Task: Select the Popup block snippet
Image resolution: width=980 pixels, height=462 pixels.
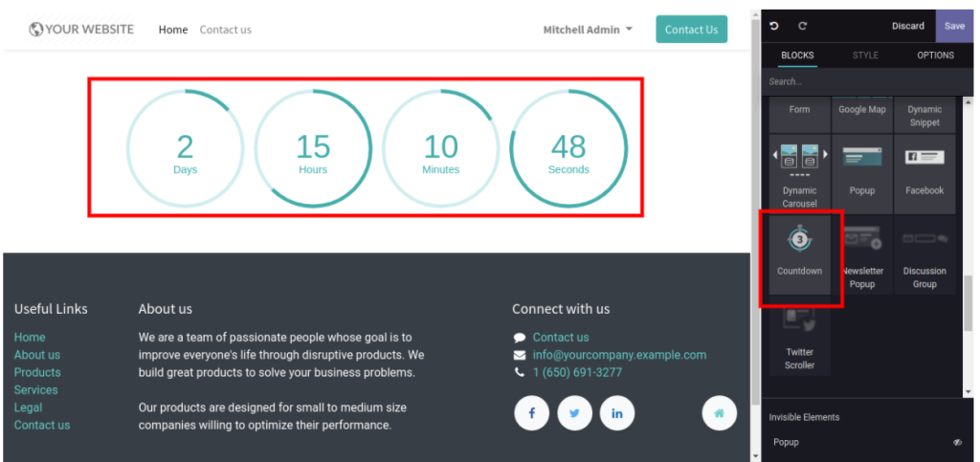Action: [862, 173]
